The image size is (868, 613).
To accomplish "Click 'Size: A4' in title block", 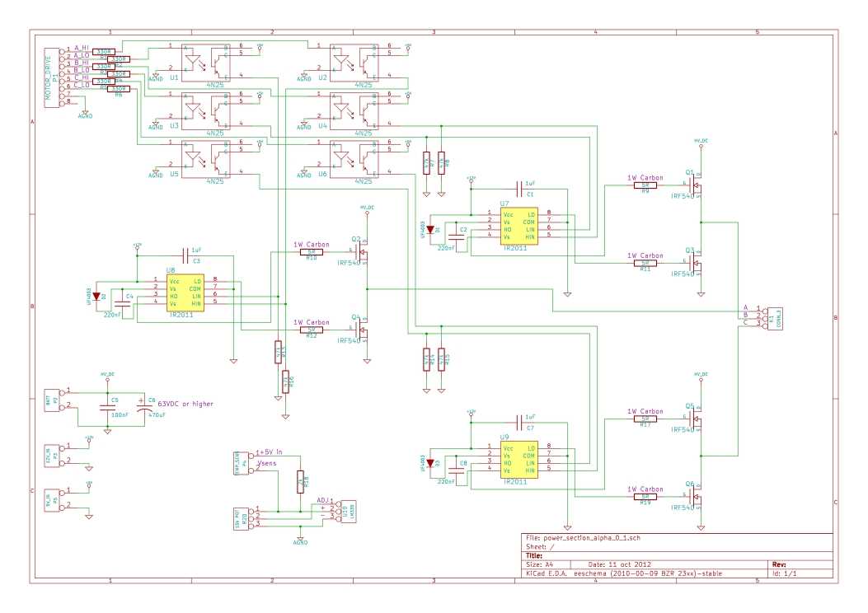I will coord(540,565).
